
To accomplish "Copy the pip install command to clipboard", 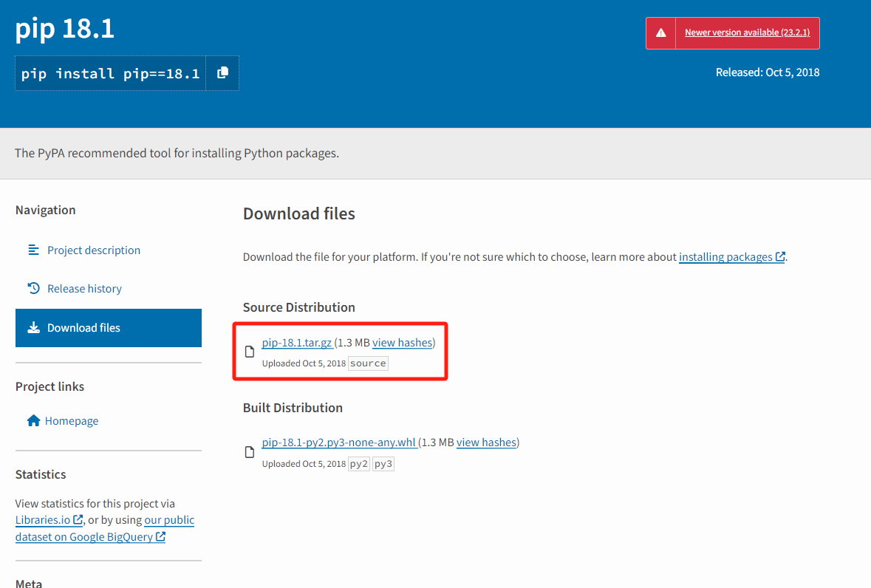I will coord(223,72).
